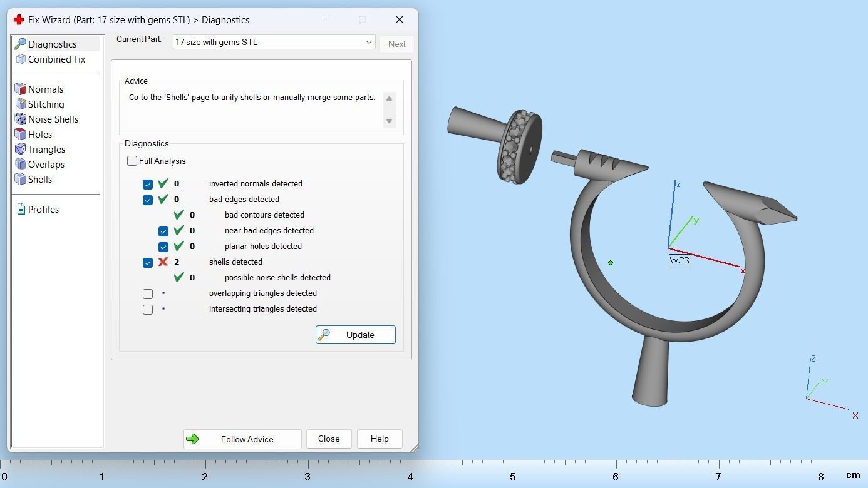The image size is (868, 488).
Task: Click the Close button at dialog bottom
Action: coord(329,439)
